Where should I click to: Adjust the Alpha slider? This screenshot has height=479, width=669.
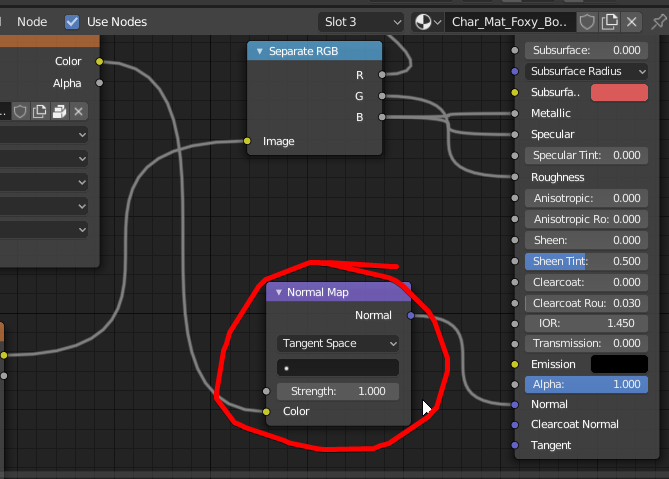(x=586, y=384)
